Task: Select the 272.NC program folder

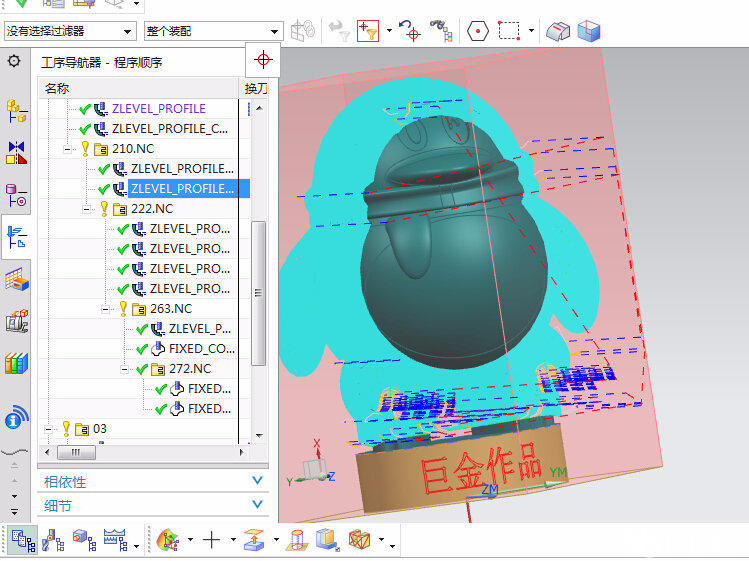Action: click(x=190, y=369)
